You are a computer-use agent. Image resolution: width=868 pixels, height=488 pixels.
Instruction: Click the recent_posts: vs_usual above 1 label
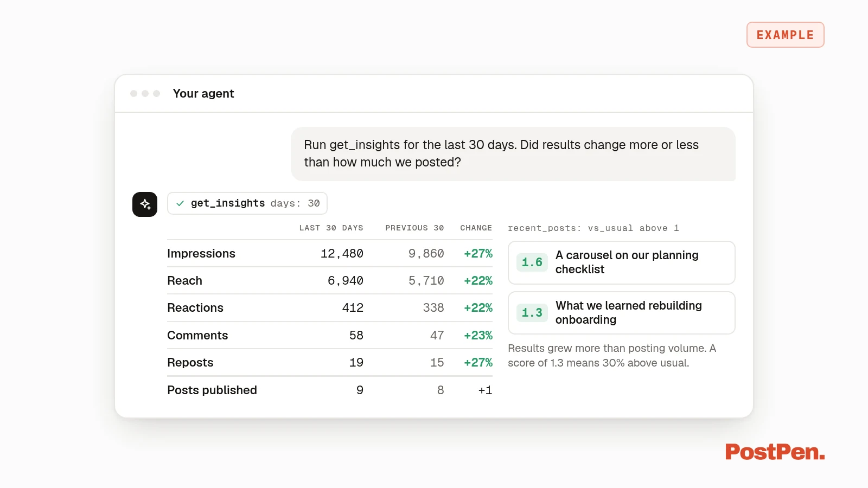point(593,228)
